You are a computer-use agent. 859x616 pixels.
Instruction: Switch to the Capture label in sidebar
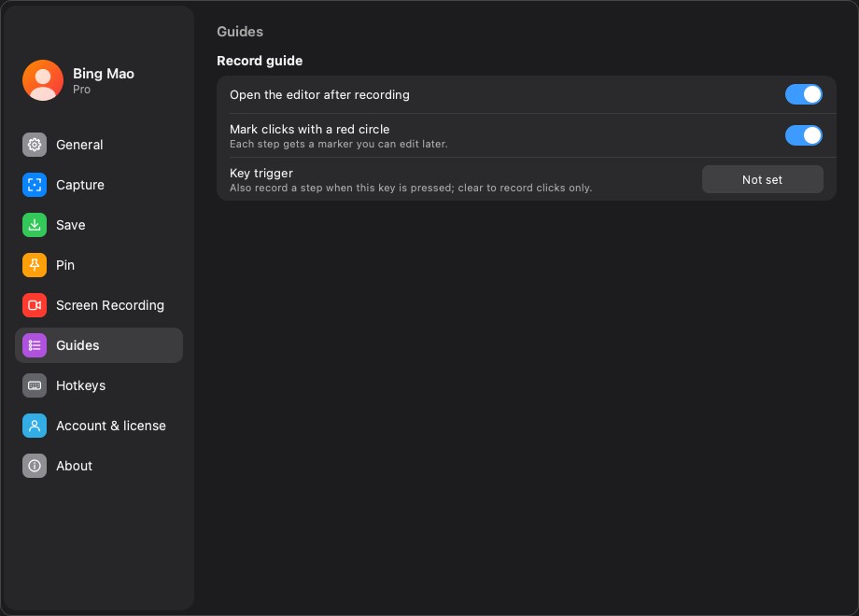point(80,185)
